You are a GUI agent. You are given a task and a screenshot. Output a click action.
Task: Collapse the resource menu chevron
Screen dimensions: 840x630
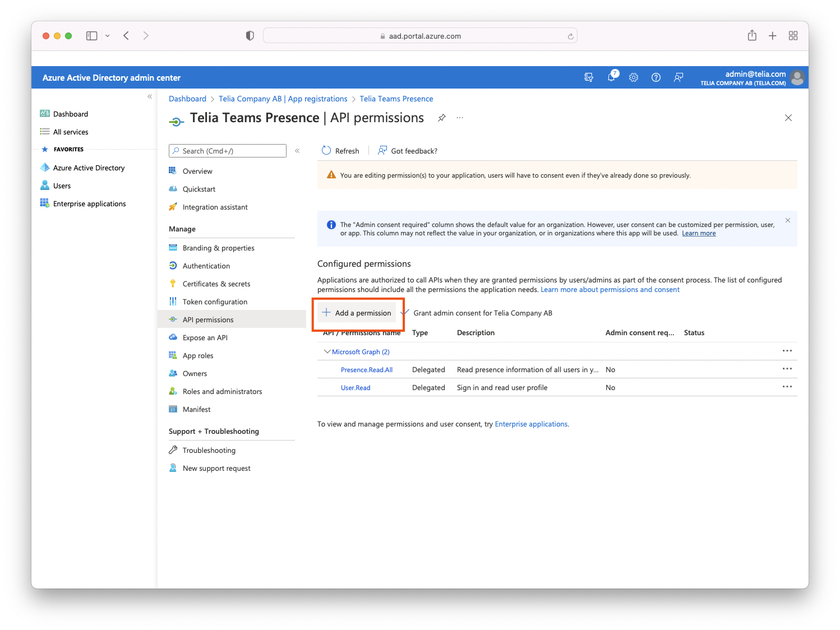297,151
